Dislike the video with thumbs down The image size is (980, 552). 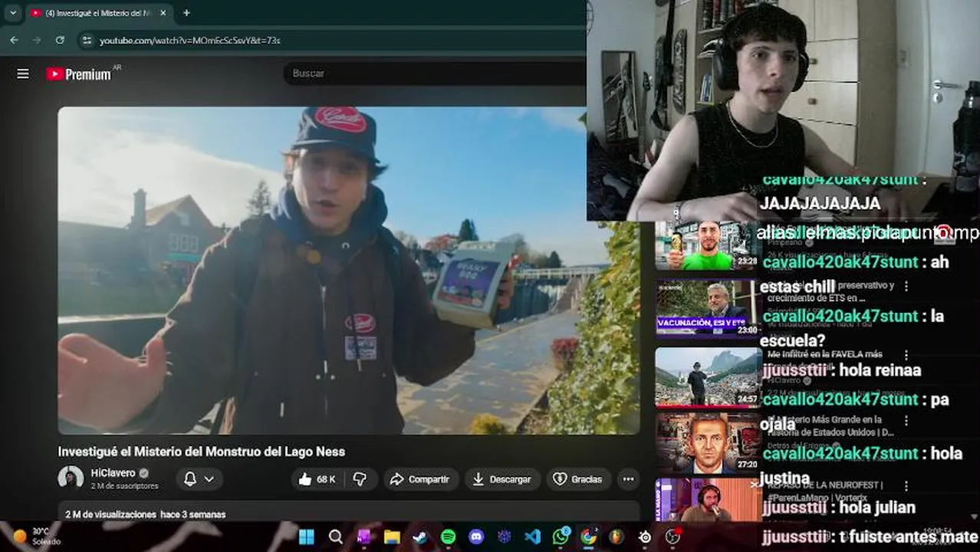(x=360, y=479)
